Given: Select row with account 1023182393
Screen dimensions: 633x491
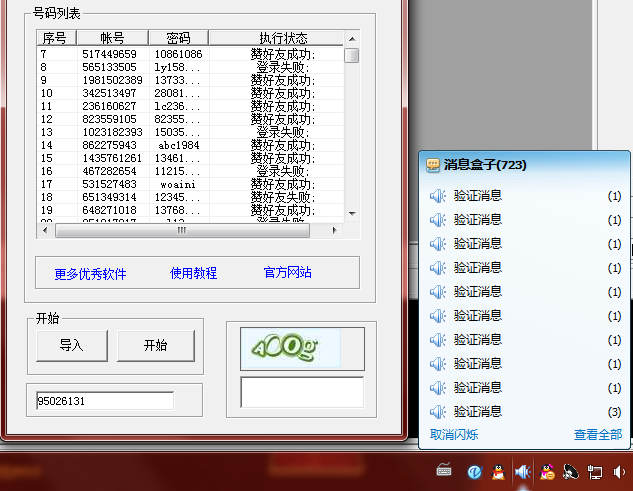Looking at the screenshot, I should click(x=190, y=132).
